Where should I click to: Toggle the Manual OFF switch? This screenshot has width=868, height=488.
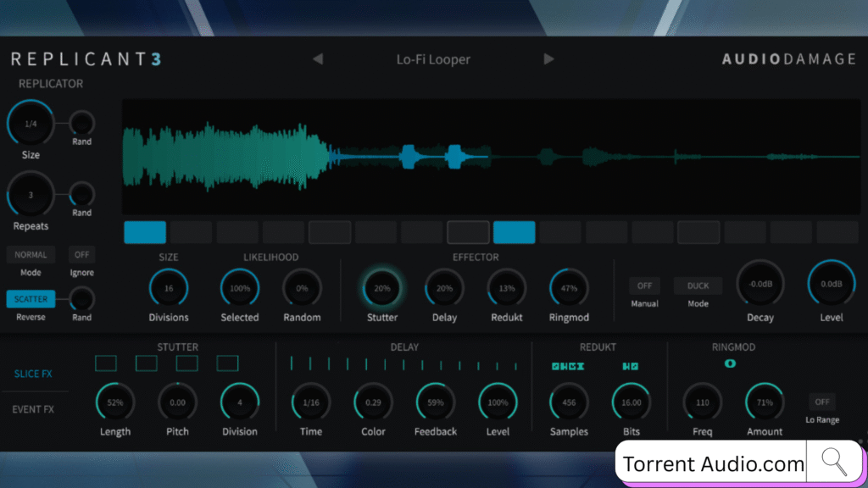(x=644, y=286)
